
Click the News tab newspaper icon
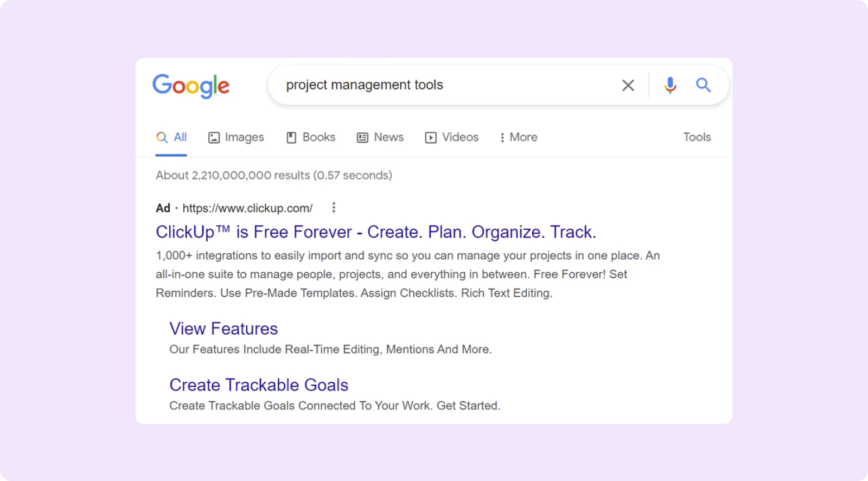(362, 138)
